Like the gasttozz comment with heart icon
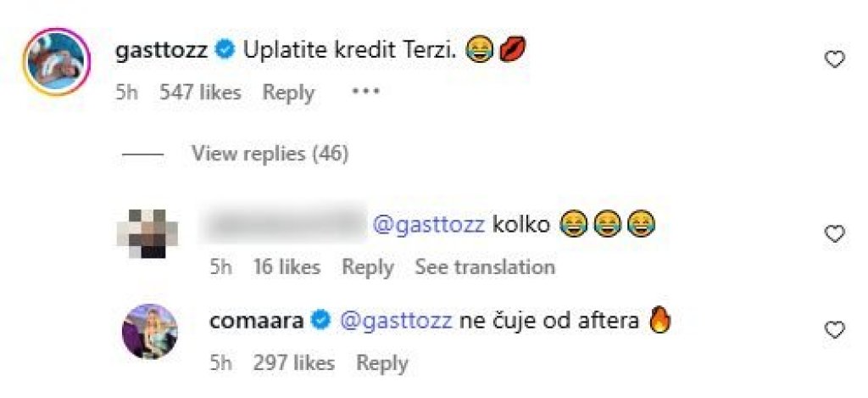Image resolution: width=868 pixels, height=398 pixels. click(x=835, y=59)
